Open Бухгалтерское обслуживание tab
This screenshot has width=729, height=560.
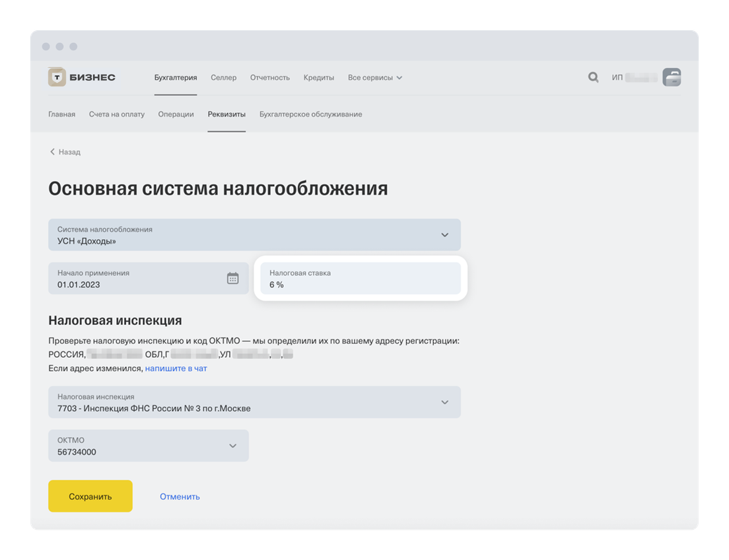[x=310, y=114]
